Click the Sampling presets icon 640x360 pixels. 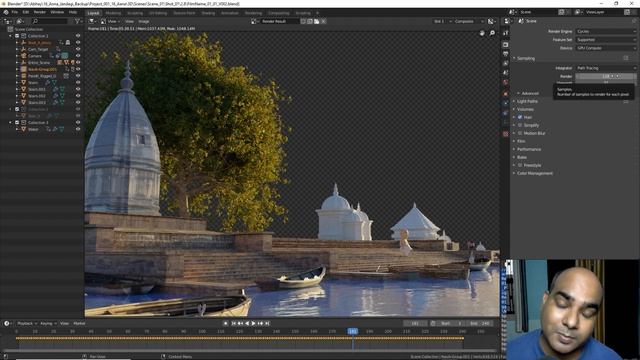(x=626, y=58)
